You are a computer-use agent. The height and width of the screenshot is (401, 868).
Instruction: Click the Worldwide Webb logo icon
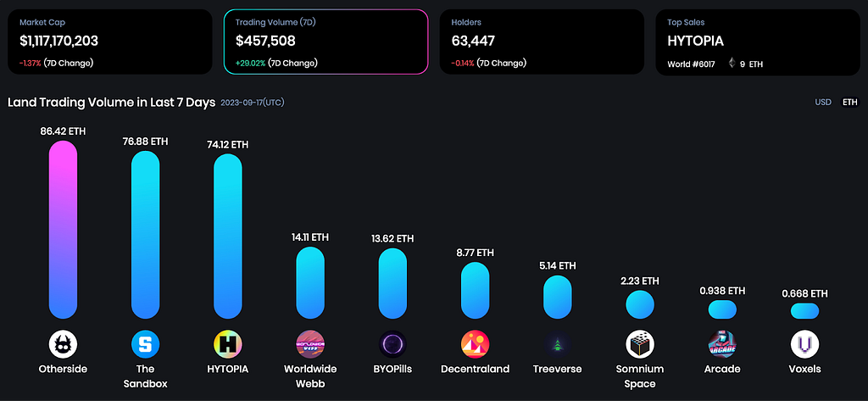pyautogui.click(x=310, y=344)
